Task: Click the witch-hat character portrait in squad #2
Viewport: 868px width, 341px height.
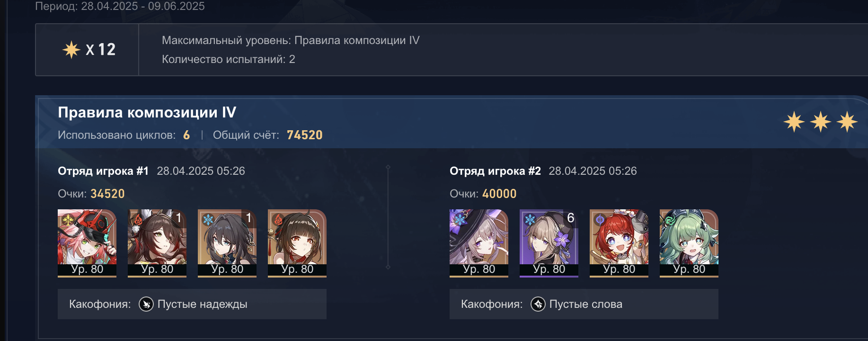Action: (479, 242)
